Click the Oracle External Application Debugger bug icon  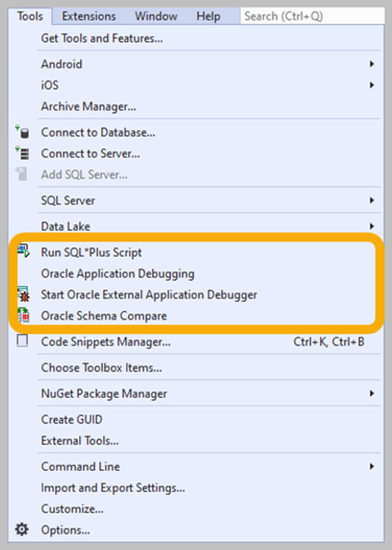point(23,294)
